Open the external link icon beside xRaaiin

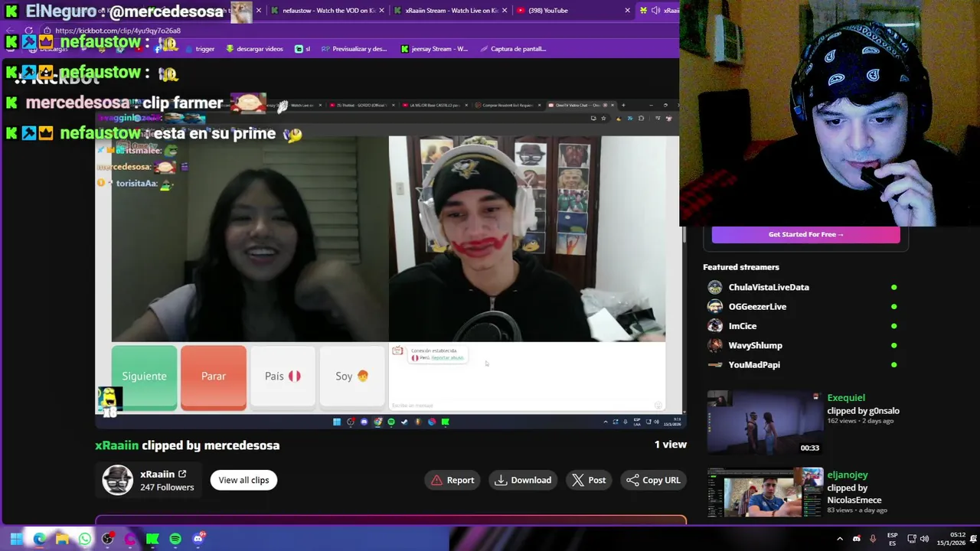tap(182, 474)
